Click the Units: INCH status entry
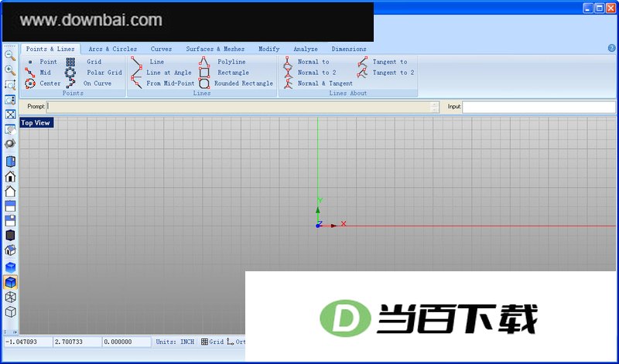The width and height of the screenshot is (619, 364). coord(176,342)
